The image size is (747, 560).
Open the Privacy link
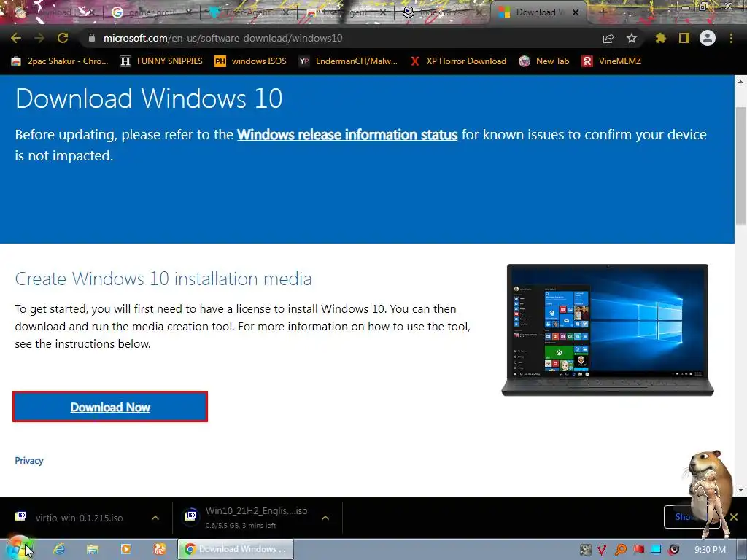pyautogui.click(x=29, y=461)
